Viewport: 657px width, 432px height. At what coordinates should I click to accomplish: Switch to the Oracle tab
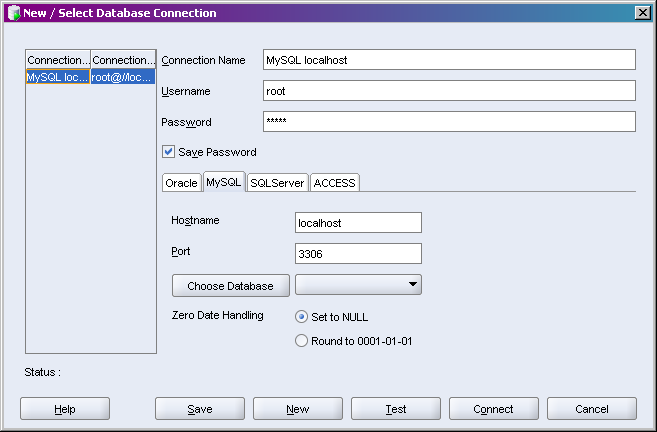181,183
